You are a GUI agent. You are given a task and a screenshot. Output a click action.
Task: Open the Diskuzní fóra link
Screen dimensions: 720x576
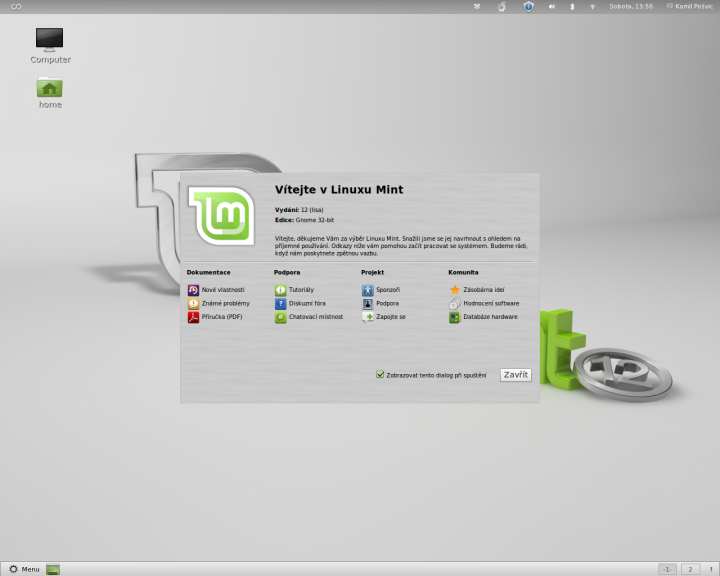(307, 304)
